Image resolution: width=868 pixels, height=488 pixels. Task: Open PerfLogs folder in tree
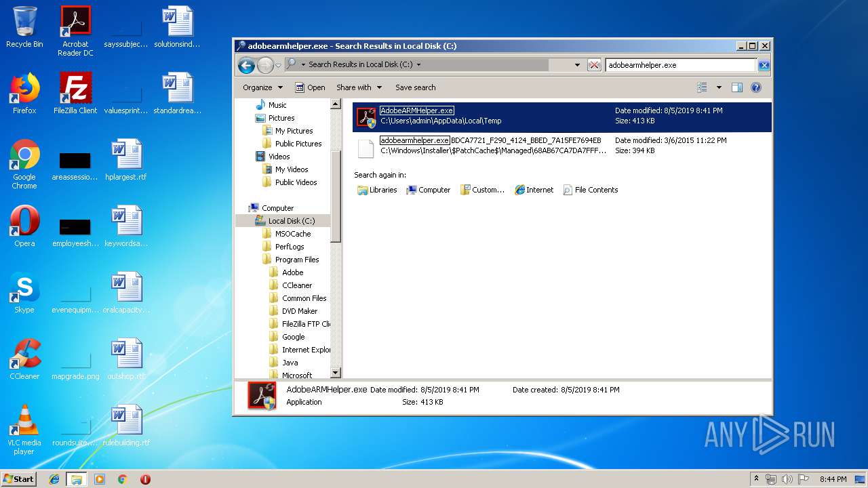[x=283, y=247]
